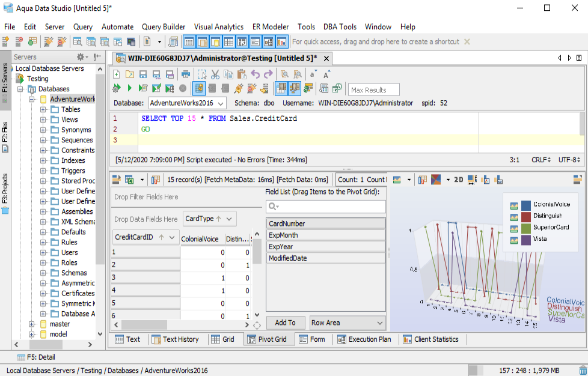Image resolution: width=588 pixels, height=376 pixels.
Task: Click the Paste clipboard icon
Action: (x=242, y=74)
